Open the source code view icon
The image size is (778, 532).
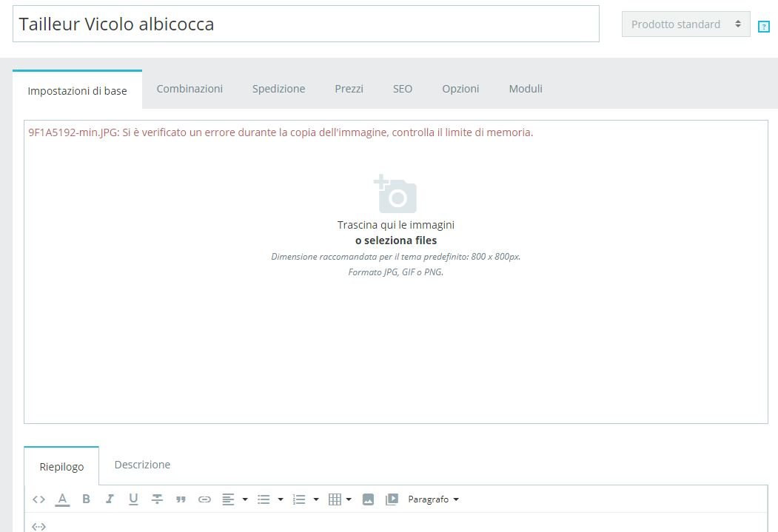[x=38, y=499]
